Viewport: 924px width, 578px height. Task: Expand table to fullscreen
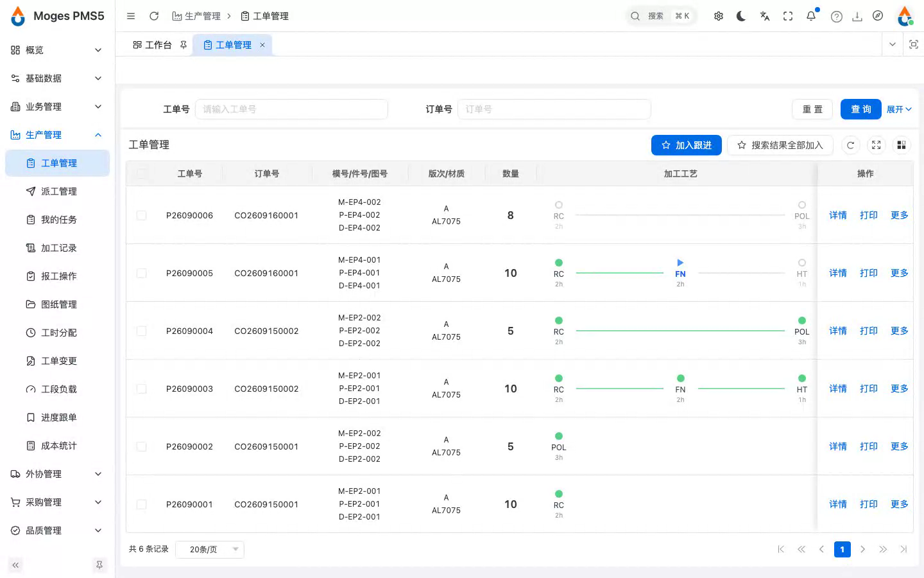click(876, 145)
